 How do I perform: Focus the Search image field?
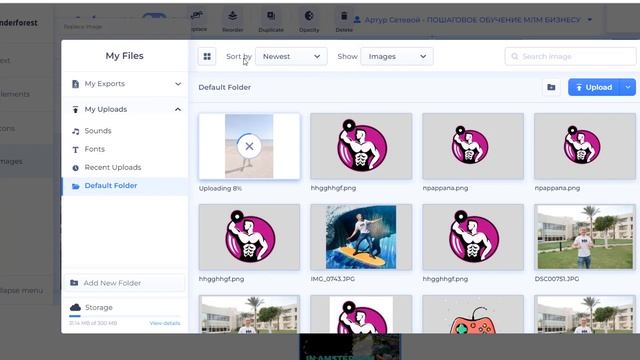tap(570, 56)
